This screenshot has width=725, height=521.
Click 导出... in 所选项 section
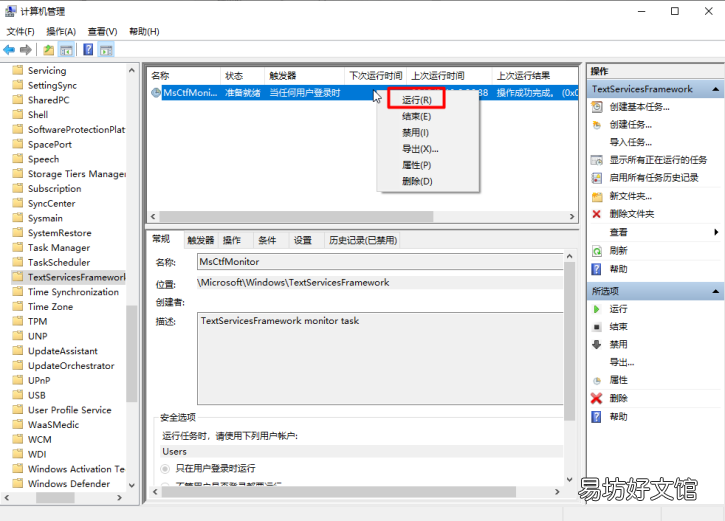click(622, 362)
